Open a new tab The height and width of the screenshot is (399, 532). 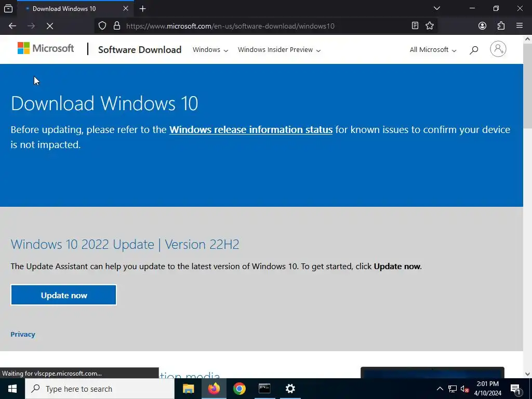[x=143, y=8]
